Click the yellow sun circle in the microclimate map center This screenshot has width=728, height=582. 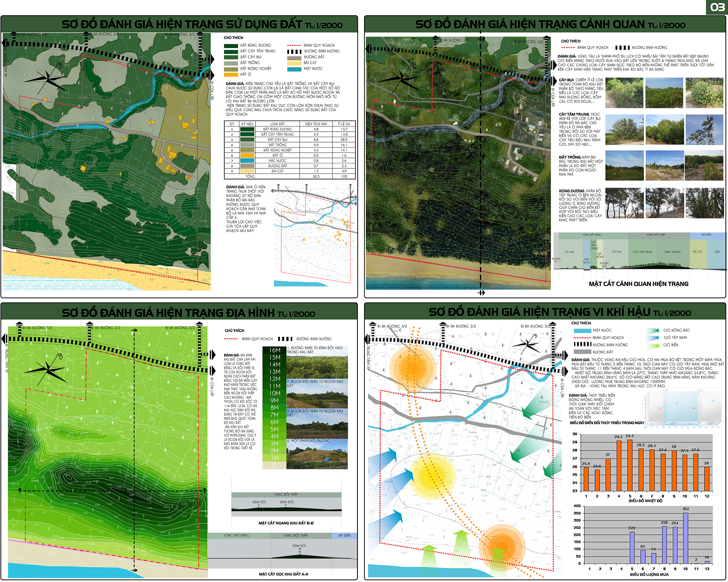(x=433, y=476)
